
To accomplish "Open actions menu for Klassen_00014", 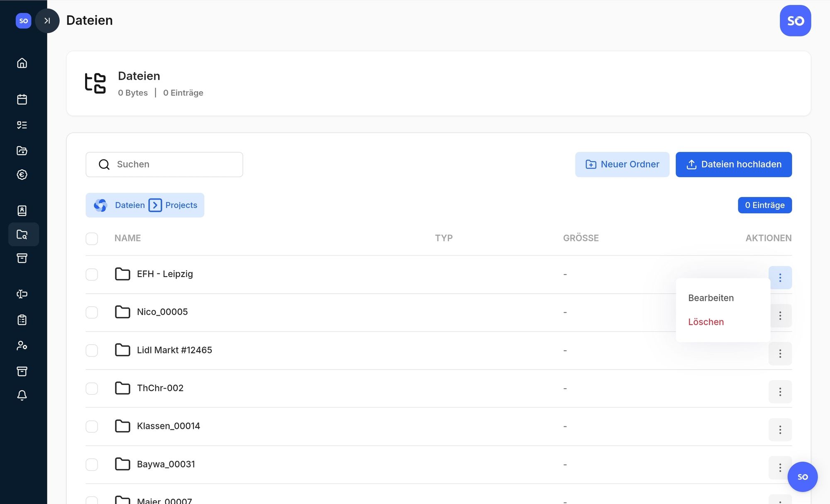I will coord(780,430).
